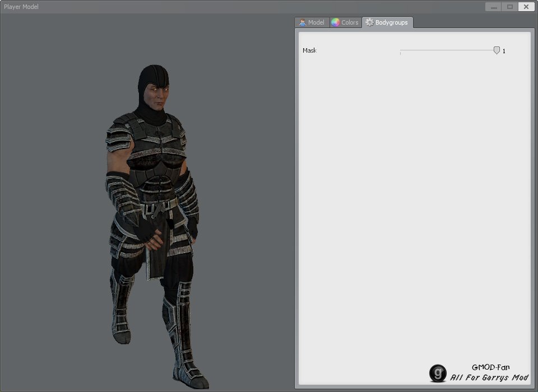Close the Player Model window
The width and height of the screenshot is (538, 392).
click(526, 7)
